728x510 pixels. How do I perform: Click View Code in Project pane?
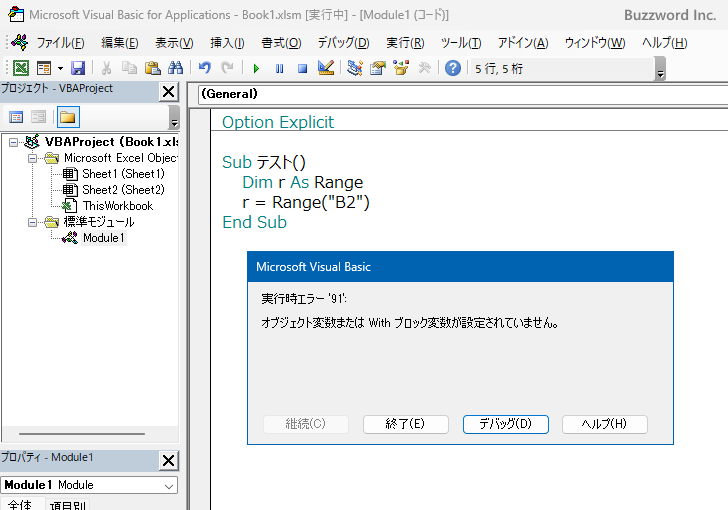click(x=16, y=117)
